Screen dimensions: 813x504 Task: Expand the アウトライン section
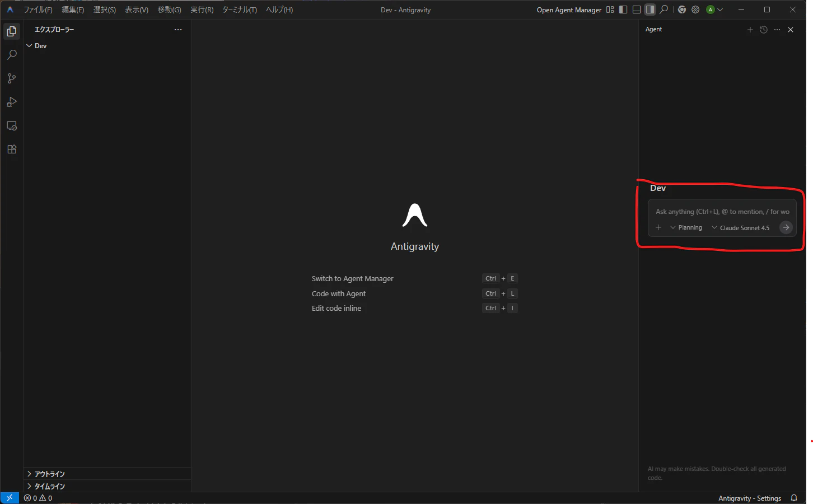[107, 474]
